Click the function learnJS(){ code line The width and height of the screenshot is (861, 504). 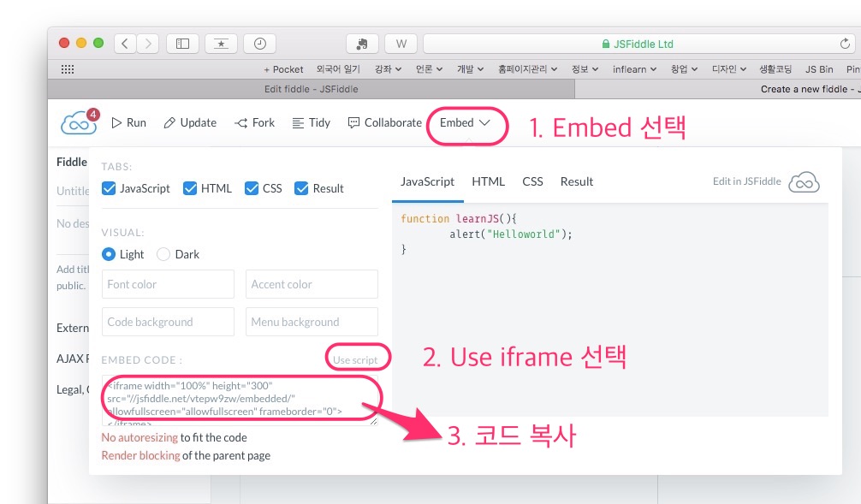coord(459,218)
